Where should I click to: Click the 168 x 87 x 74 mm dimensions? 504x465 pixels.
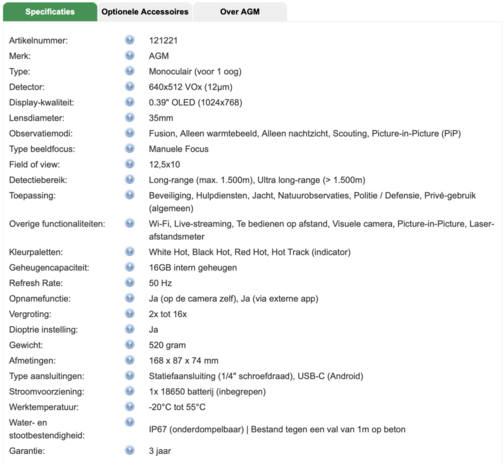click(183, 361)
